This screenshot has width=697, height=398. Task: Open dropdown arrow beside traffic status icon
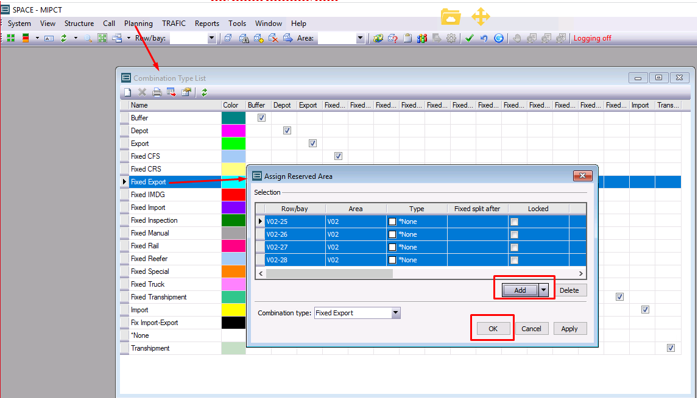37,38
